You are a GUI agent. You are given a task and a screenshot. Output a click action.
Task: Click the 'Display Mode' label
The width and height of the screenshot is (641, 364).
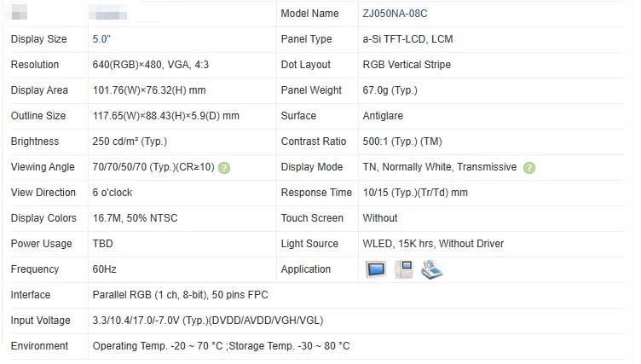[311, 167]
